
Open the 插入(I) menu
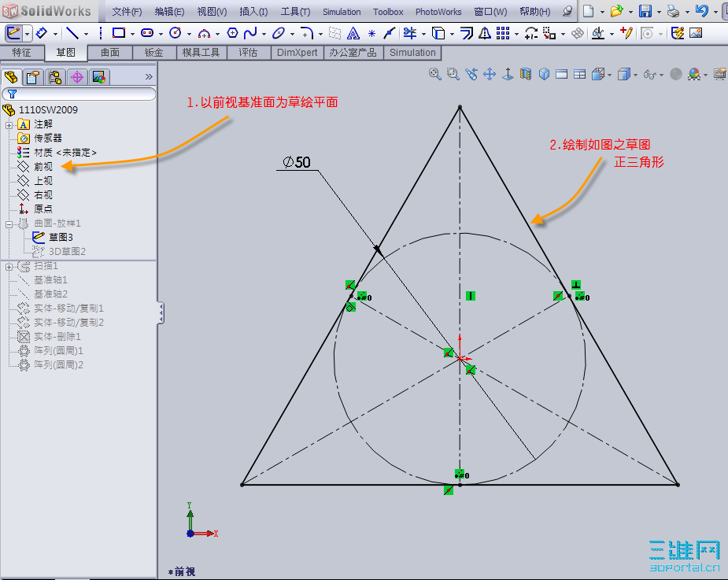pos(253,12)
